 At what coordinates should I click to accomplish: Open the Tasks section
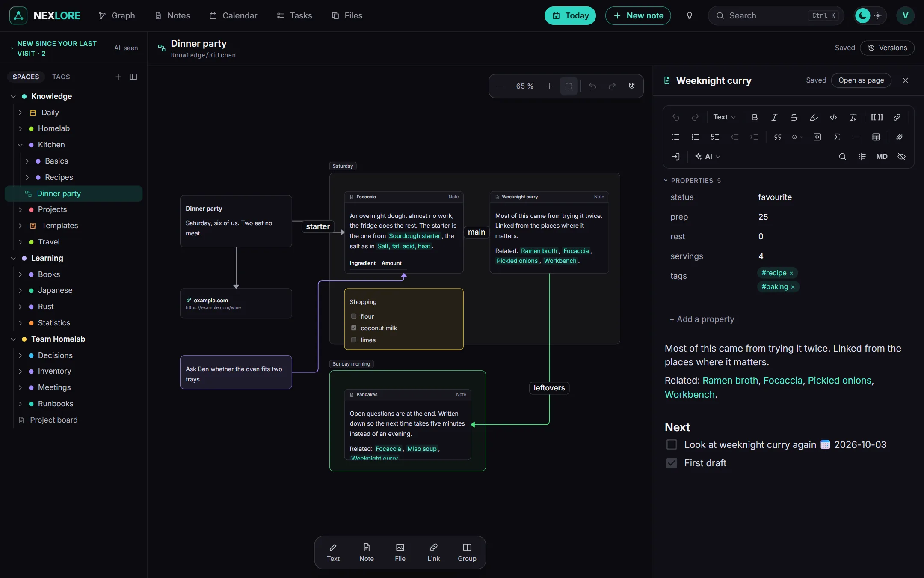tap(294, 16)
